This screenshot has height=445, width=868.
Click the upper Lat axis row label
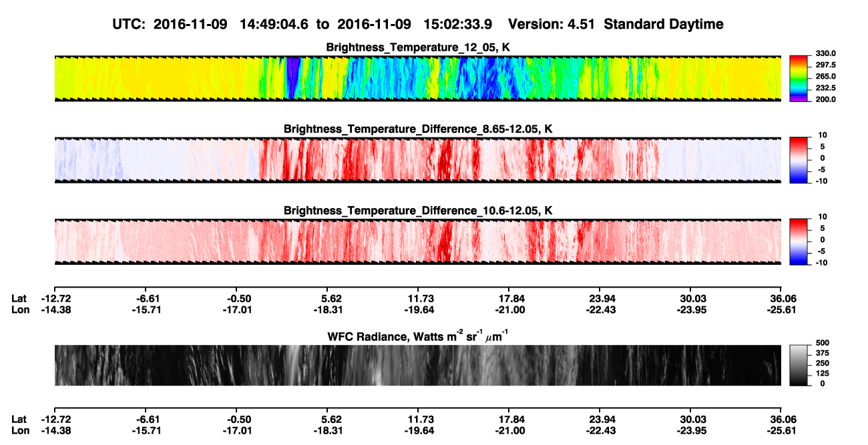pos(19,298)
